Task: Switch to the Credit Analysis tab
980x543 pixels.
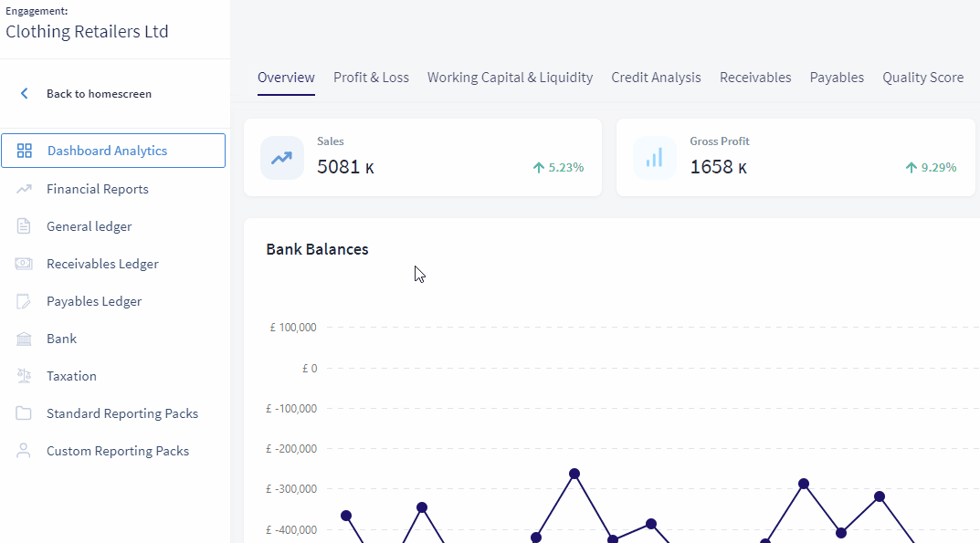Action: (657, 78)
